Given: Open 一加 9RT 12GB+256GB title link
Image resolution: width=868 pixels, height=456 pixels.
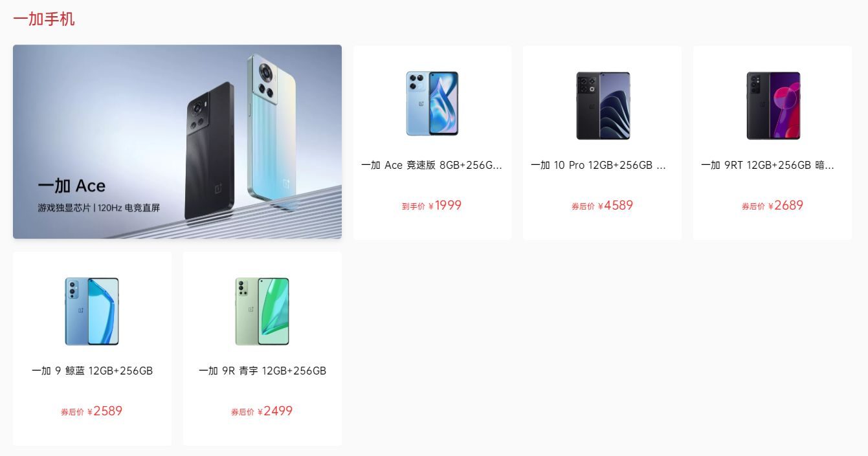Looking at the screenshot, I should [x=768, y=165].
